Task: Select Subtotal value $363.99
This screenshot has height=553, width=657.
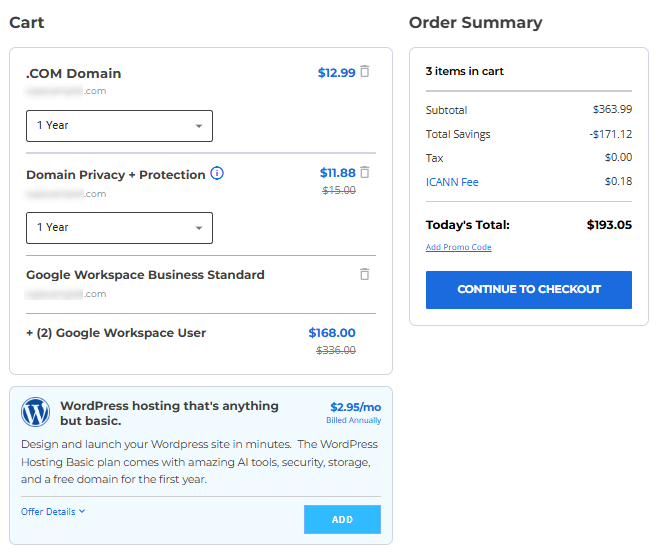Action: (612, 109)
